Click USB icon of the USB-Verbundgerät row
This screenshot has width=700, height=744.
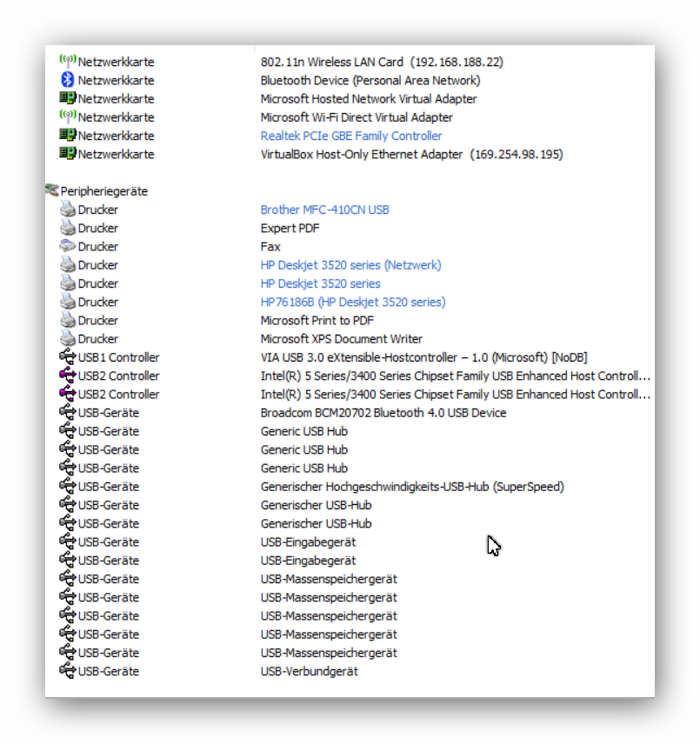click(67, 670)
